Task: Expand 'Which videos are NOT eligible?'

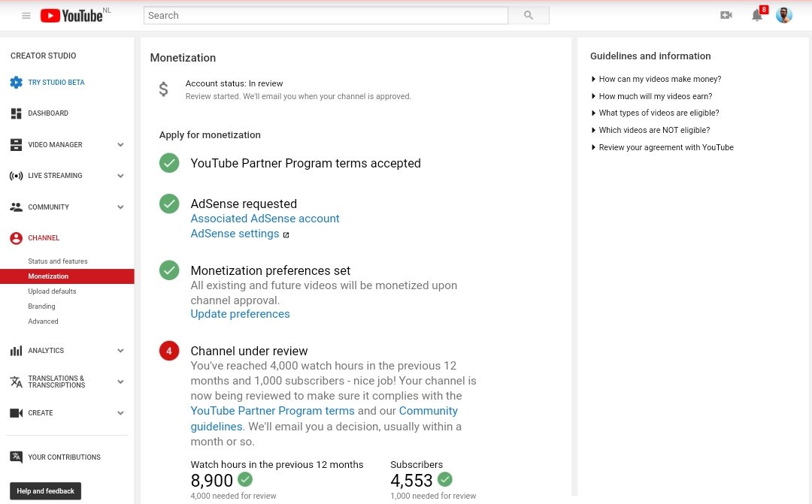Action: (650, 130)
